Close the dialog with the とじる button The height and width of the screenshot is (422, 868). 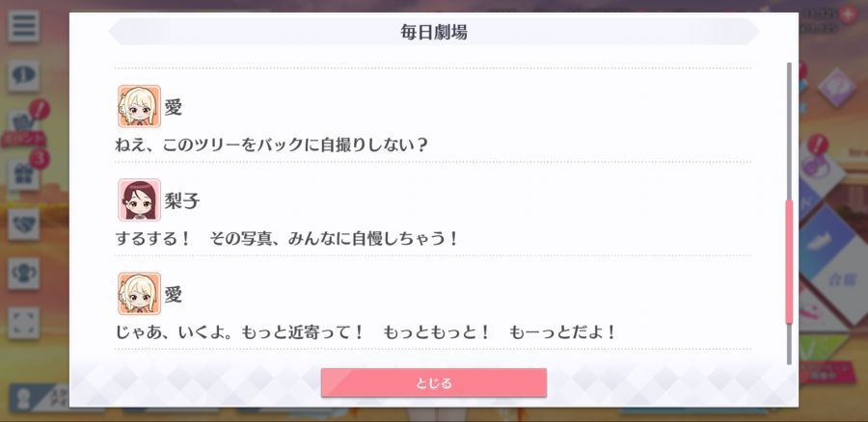click(x=434, y=382)
